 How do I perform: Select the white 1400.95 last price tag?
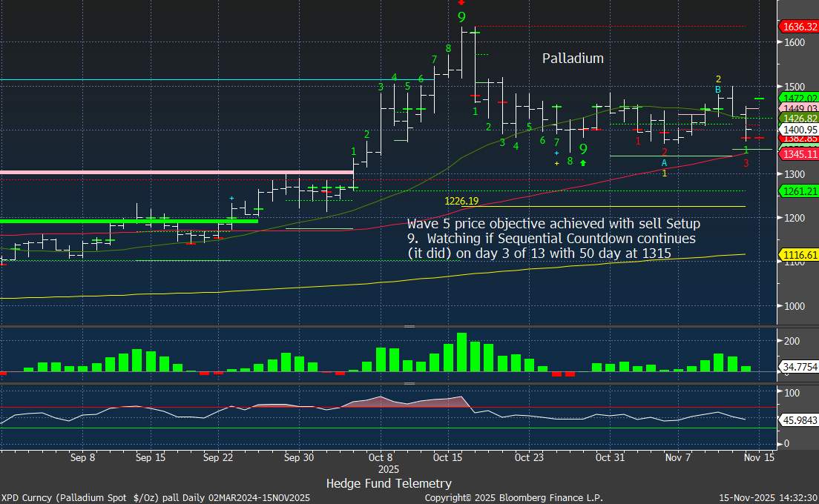pos(797,129)
